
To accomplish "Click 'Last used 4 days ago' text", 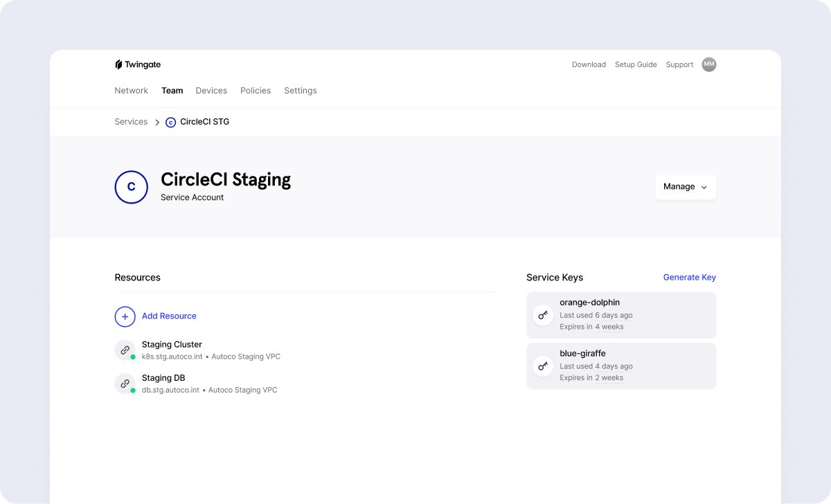I will 596,366.
